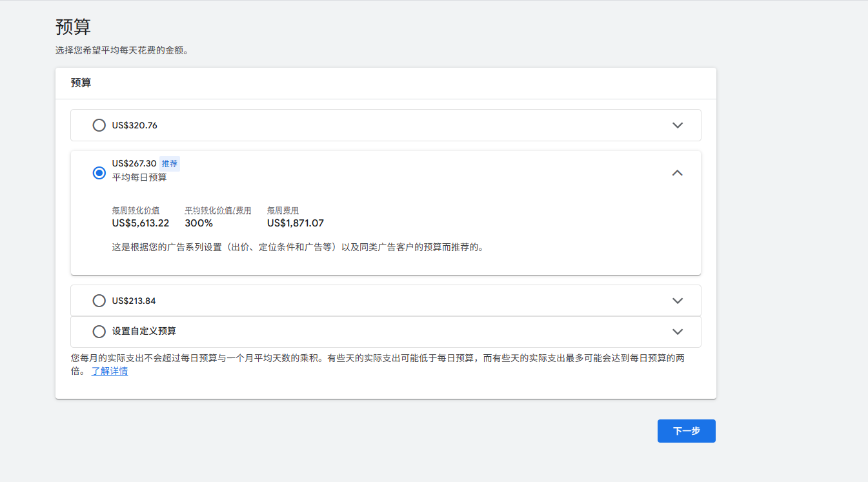Image resolution: width=868 pixels, height=482 pixels.
Task: Select the US$213.84 budget option
Action: tap(99, 301)
